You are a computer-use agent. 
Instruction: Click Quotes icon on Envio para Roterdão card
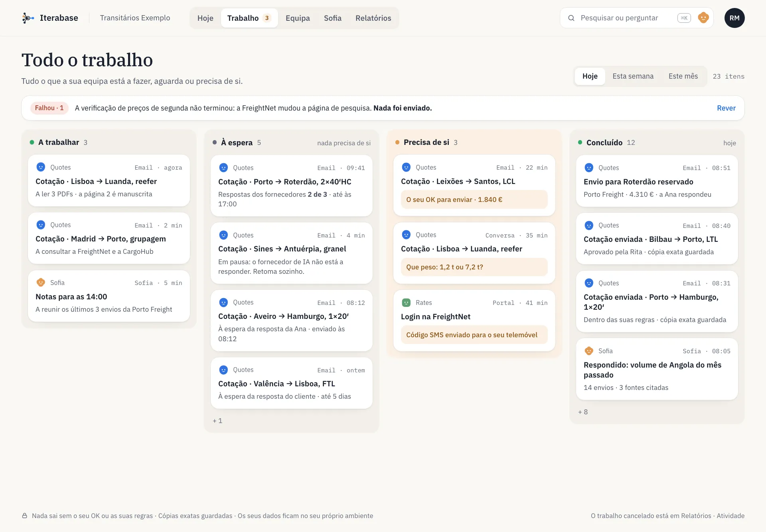coord(589,168)
